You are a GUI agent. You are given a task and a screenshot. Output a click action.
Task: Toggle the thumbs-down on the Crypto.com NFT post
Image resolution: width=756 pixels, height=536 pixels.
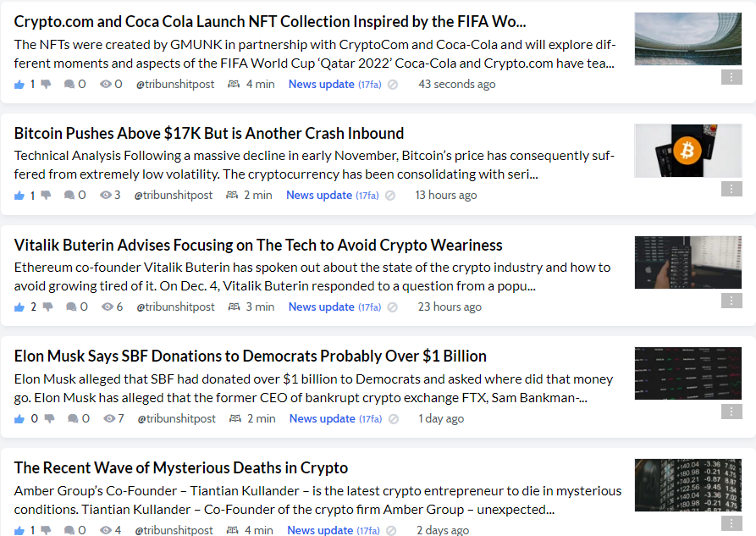(x=46, y=85)
